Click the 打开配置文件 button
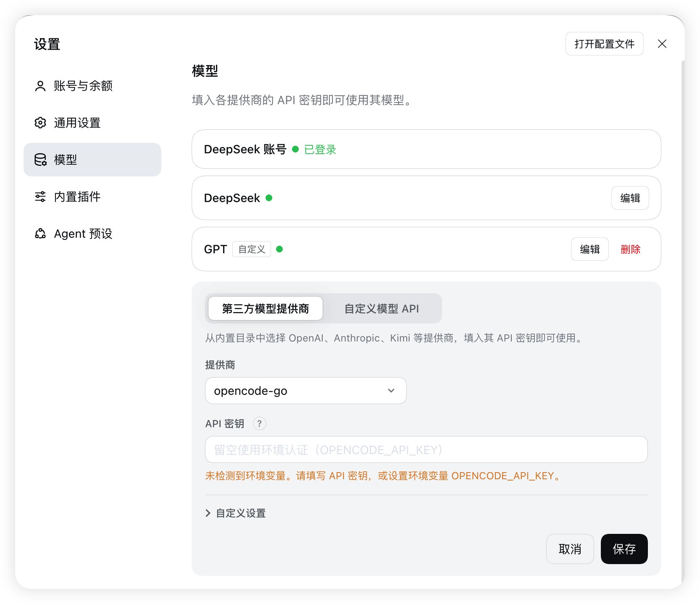This screenshot has height=604, width=700. click(x=604, y=44)
